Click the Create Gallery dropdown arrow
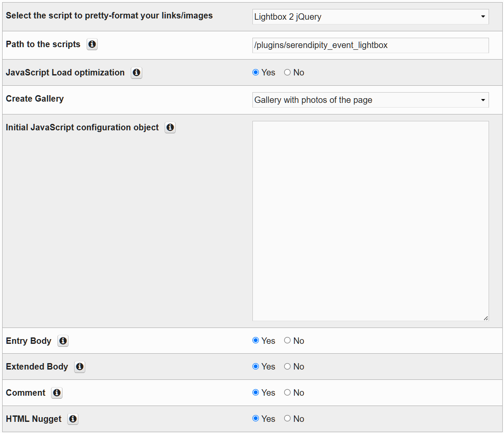 484,100
